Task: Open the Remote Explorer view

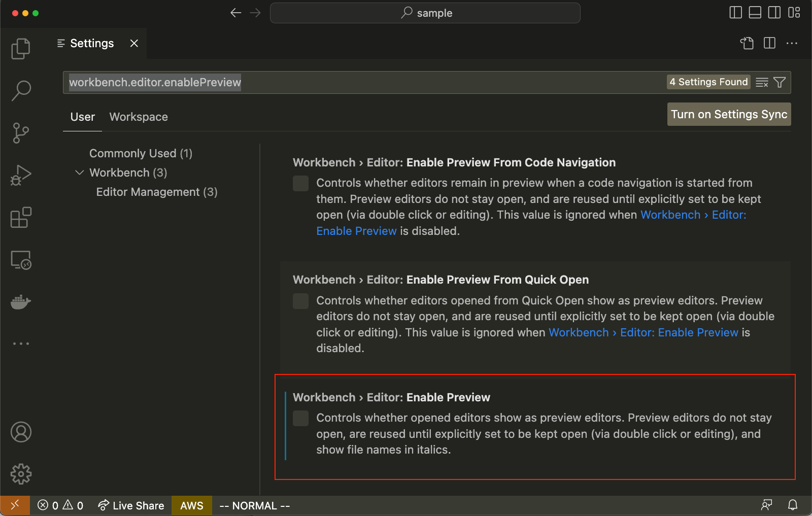Action: [21, 259]
